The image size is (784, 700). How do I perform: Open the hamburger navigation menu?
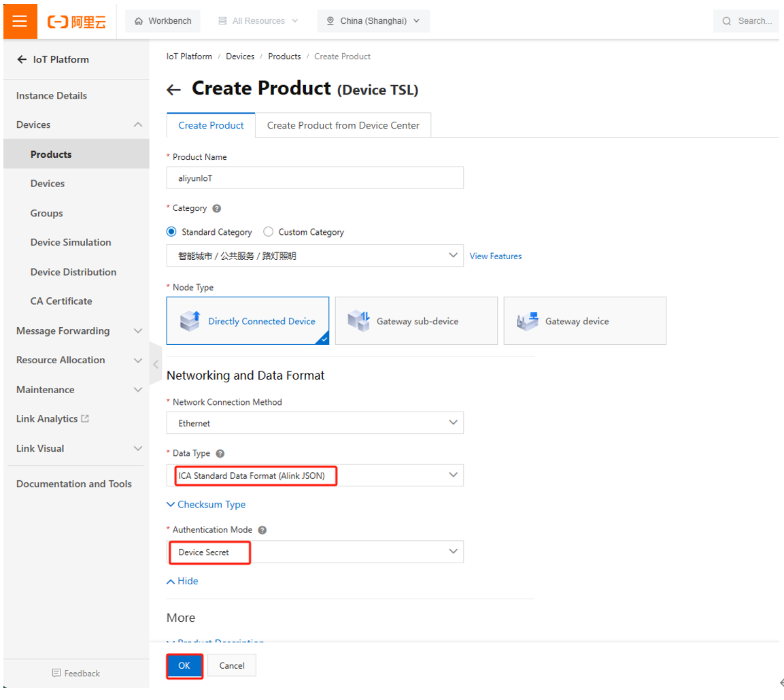20,20
